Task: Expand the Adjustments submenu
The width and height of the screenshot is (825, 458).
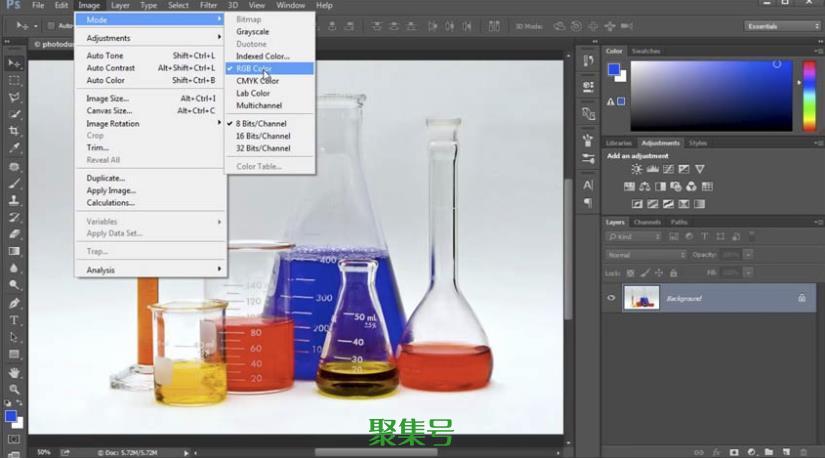Action: (x=151, y=38)
